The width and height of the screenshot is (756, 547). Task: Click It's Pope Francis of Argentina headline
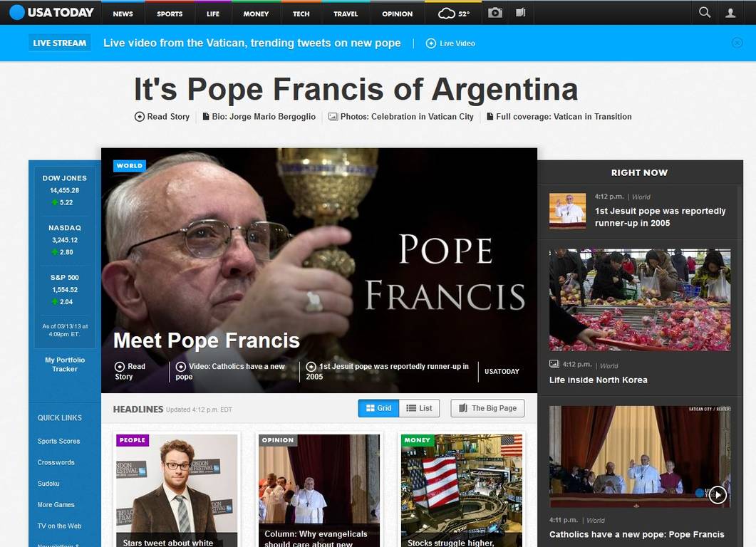(356, 89)
